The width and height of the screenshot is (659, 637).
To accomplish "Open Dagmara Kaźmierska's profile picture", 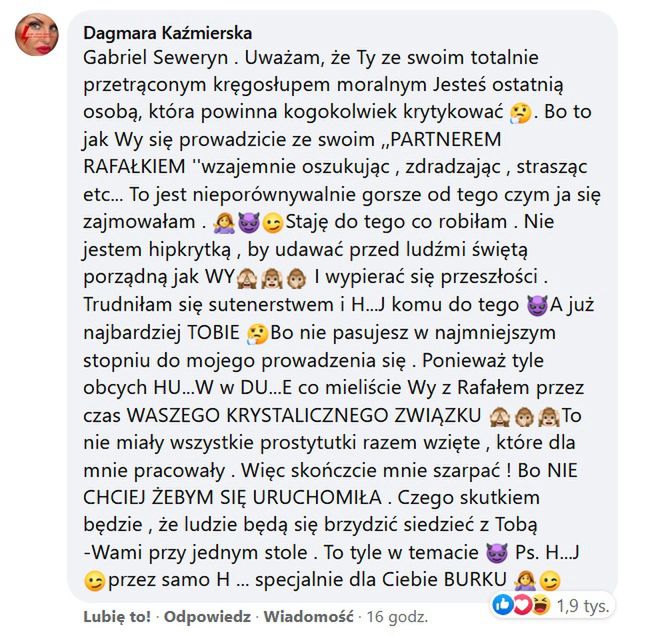I will tap(37, 34).
